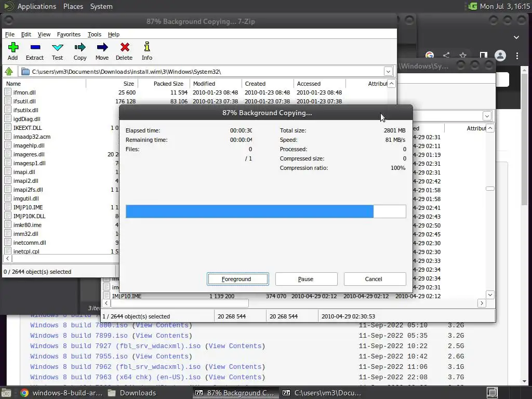Sort by Created column header
The height and width of the screenshot is (399, 532).
268,84
